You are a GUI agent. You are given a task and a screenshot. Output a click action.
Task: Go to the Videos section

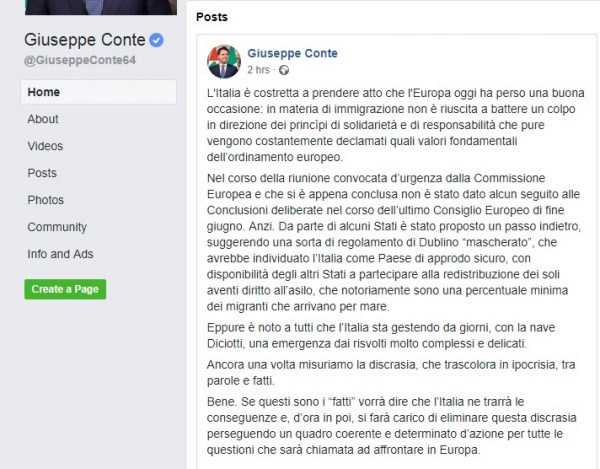pos(45,146)
